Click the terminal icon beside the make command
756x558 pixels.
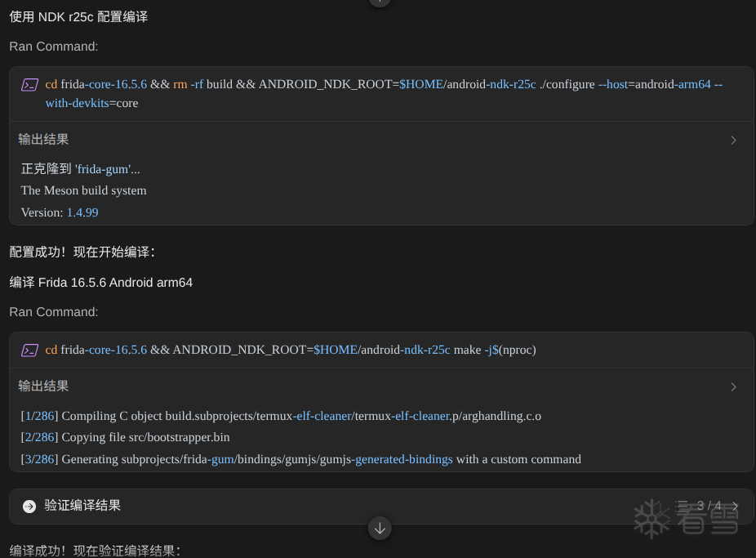click(x=29, y=350)
